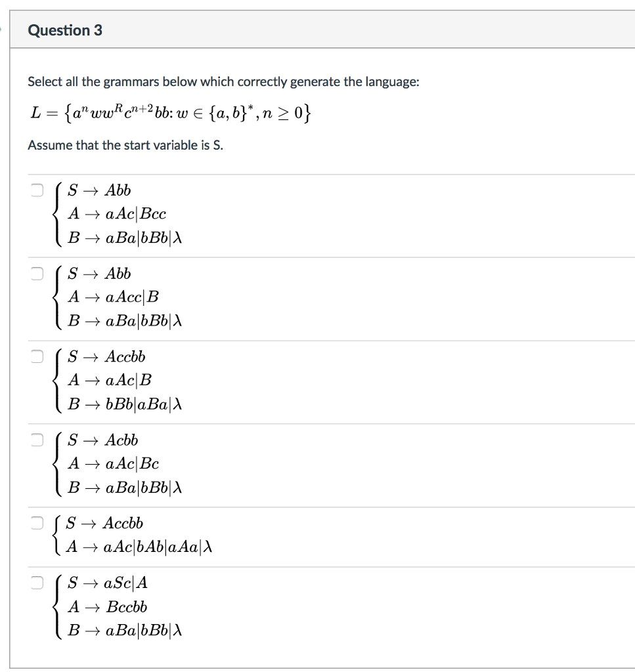
Task: Select the grammar rule text S → Abb
Action: coord(99,190)
